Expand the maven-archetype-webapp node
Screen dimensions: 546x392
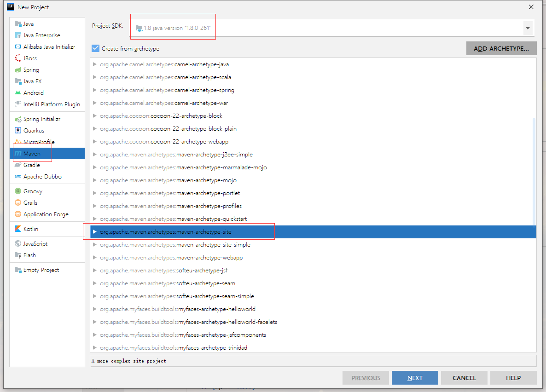point(94,257)
